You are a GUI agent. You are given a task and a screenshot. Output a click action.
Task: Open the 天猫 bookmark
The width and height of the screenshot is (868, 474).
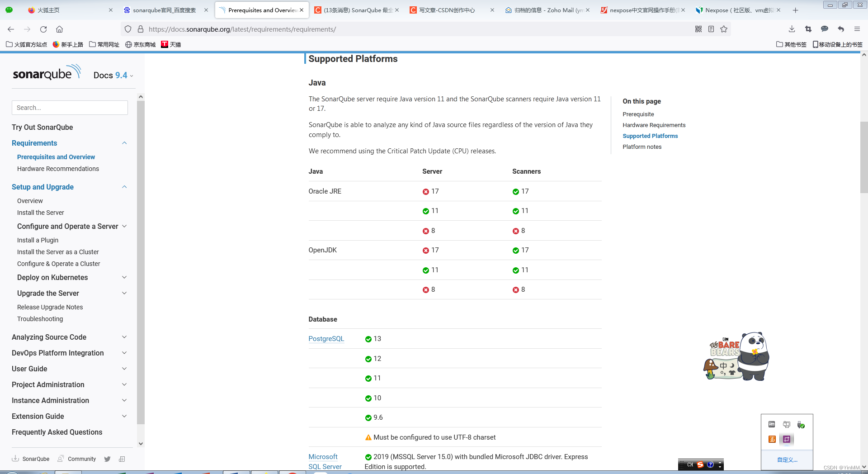[x=171, y=44]
